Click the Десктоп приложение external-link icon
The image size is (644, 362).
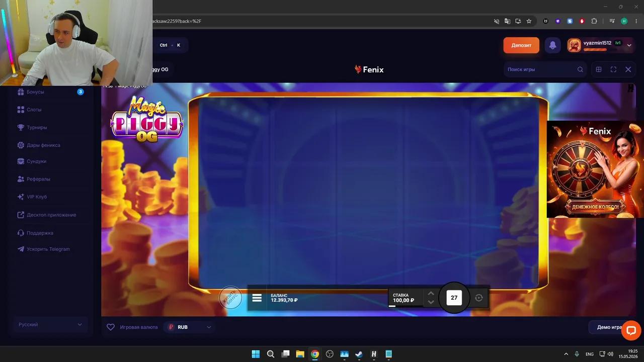point(21,215)
